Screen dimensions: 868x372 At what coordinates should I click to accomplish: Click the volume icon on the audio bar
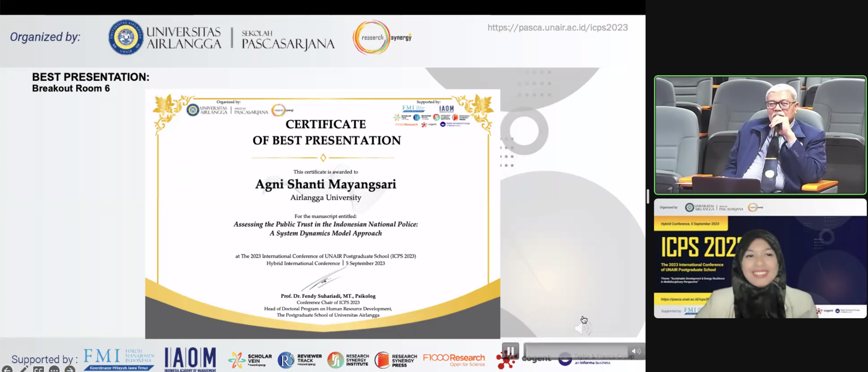click(x=636, y=351)
